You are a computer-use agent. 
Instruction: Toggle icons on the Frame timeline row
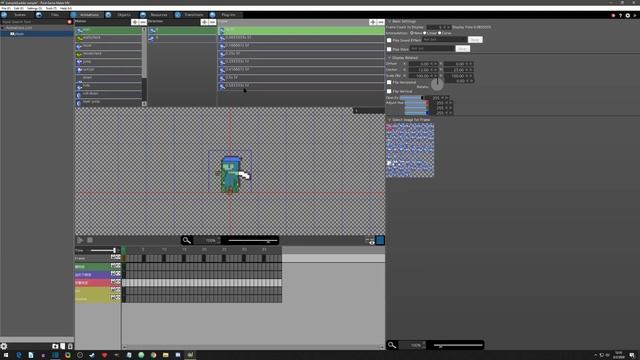(116, 258)
